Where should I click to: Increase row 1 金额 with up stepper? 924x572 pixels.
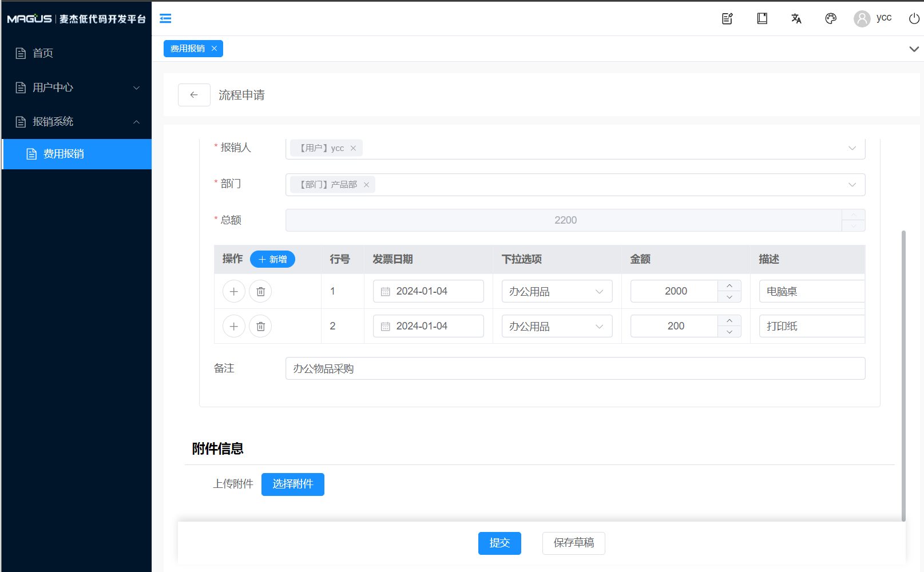729,286
